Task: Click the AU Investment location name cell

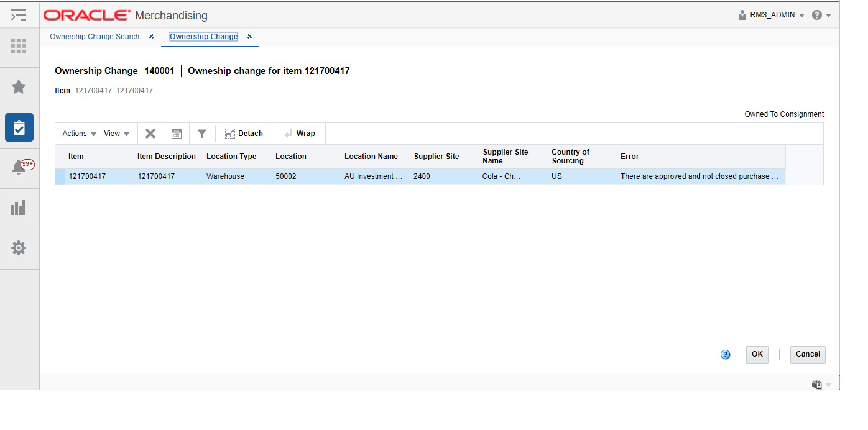Action: (x=376, y=176)
